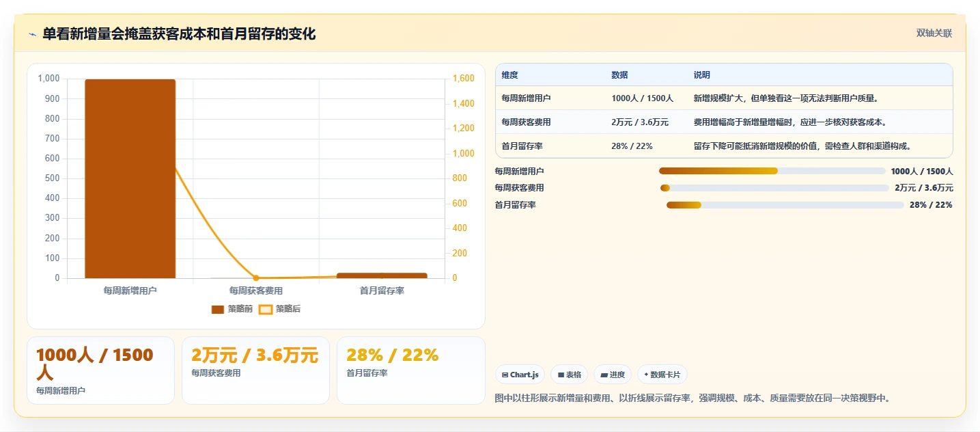Click the line point above 每周获客费用
Screen dimensions: 980x432
256,278
